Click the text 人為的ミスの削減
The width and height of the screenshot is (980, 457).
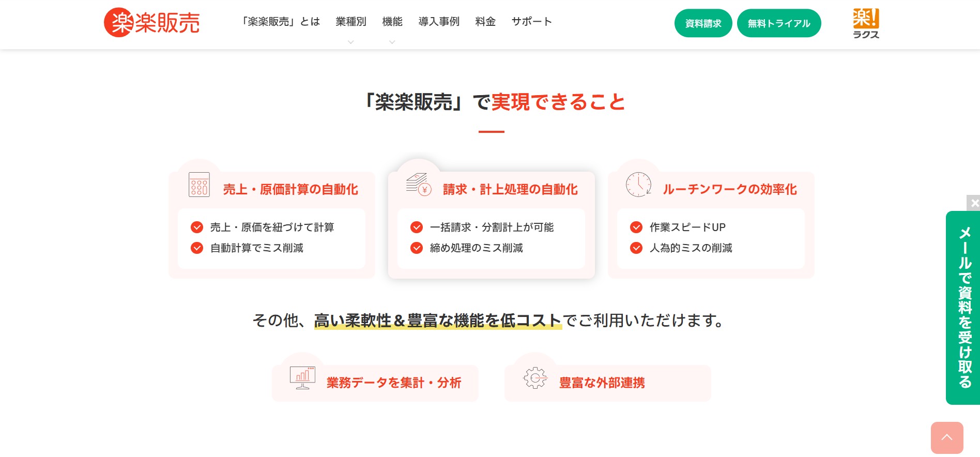pyautogui.click(x=691, y=248)
